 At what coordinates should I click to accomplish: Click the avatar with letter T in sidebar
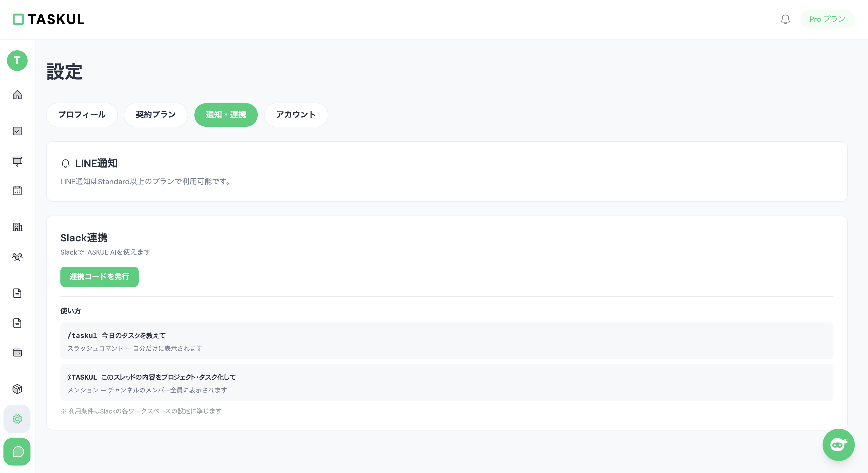tap(17, 61)
